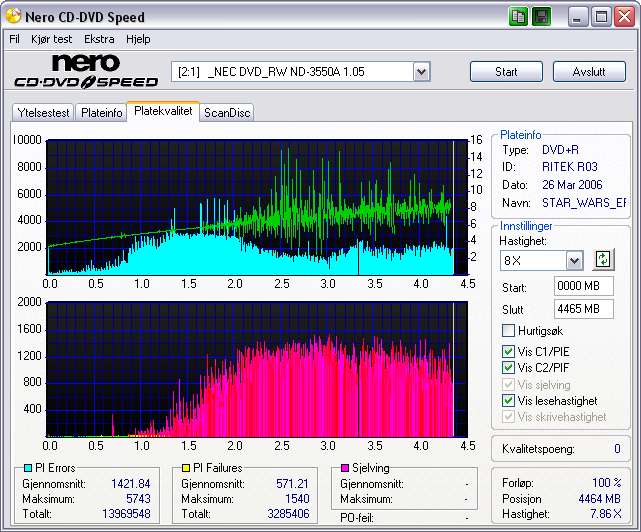
Task: Click the Nero disc icon in title bar
Action: (x=12, y=17)
